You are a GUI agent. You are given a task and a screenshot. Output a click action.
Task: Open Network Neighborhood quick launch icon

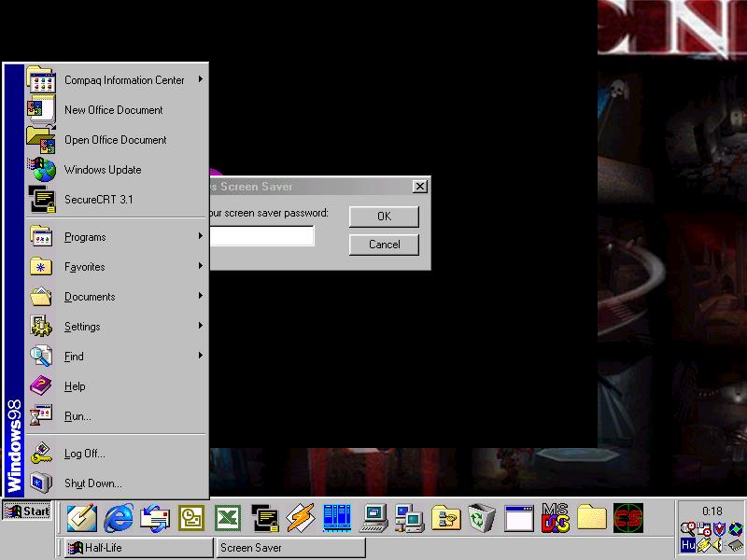pos(409,518)
